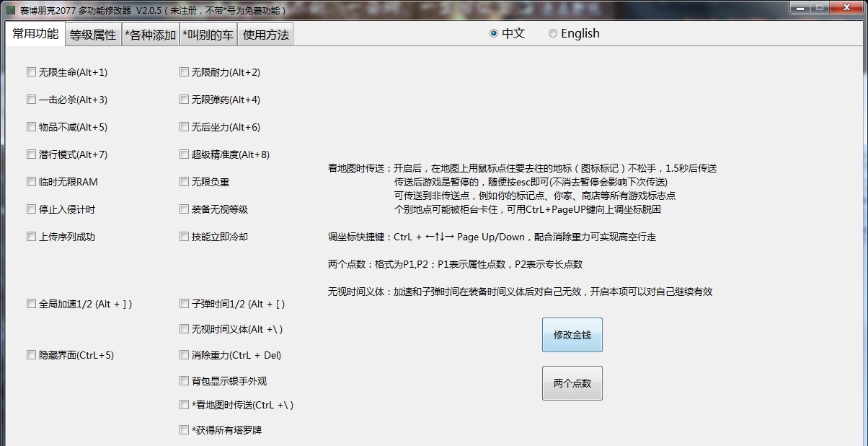This screenshot has height=446, width=868.
Task: Enable 无限耐力 (infinite stamina) cheat
Action: pos(185,72)
